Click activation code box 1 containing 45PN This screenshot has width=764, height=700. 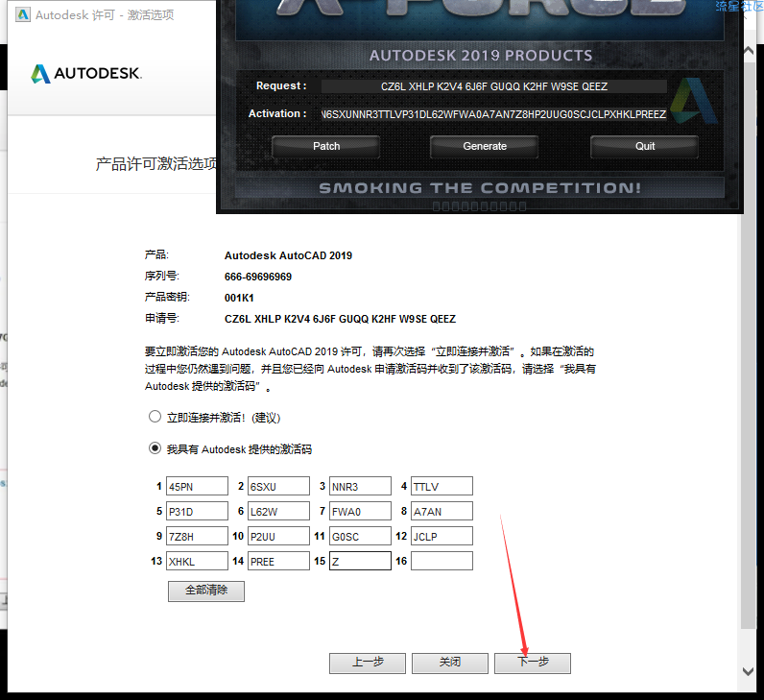tap(197, 486)
